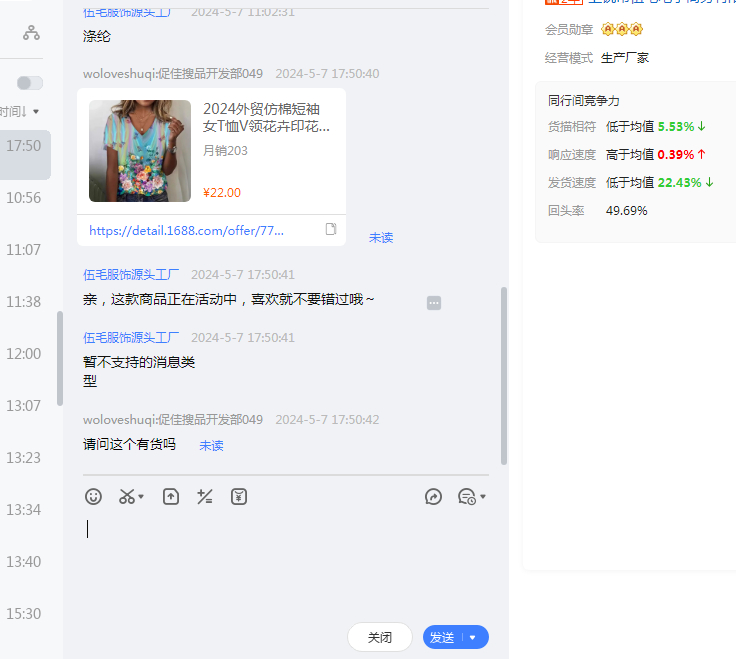The width and height of the screenshot is (736, 659).
Task: Select the scissors screenshot tool
Action: point(127,497)
